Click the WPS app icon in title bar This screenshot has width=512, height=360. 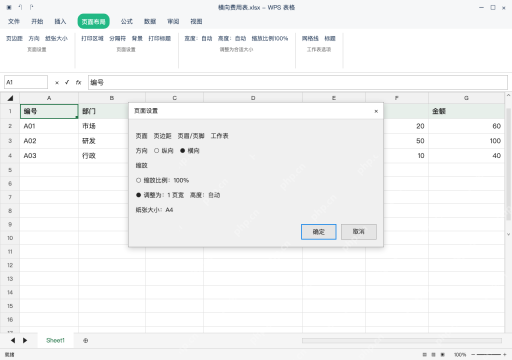click(x=9, y=7)
